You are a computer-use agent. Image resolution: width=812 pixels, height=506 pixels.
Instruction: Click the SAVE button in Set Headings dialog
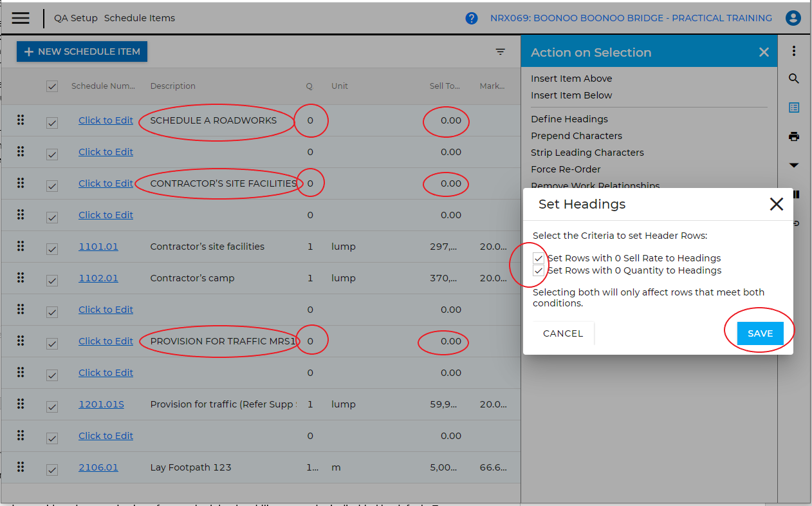[760, 333]
